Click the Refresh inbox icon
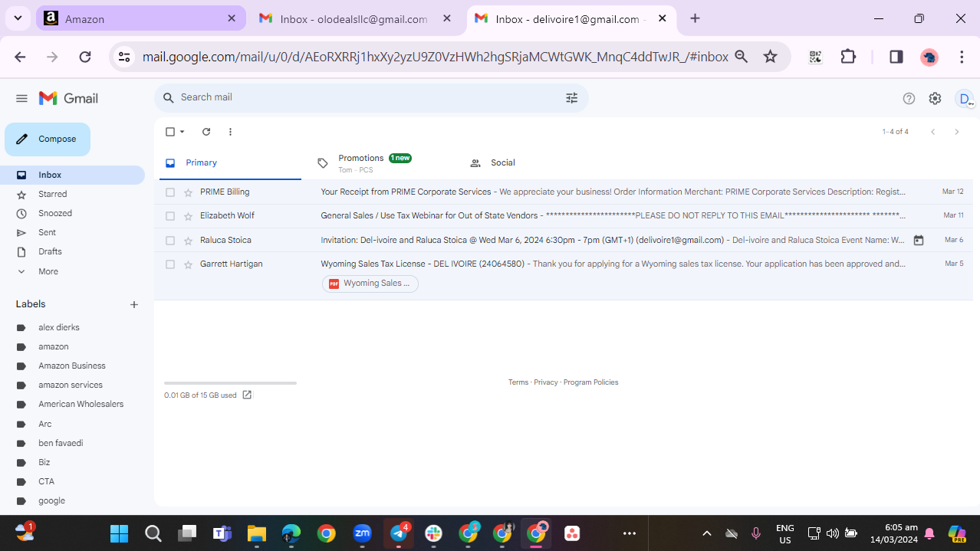Image resolution: width=980 pixels, height=551 pixels. click(206, 132)
